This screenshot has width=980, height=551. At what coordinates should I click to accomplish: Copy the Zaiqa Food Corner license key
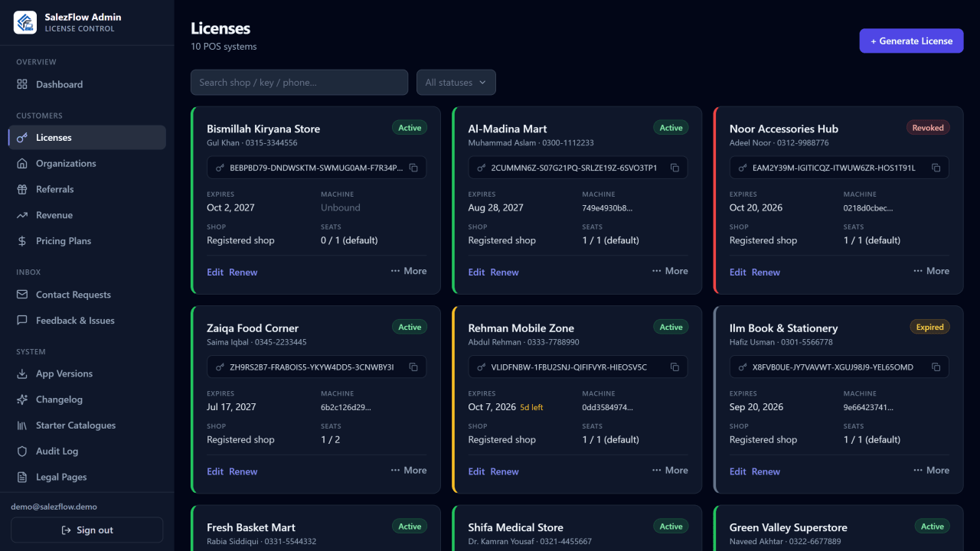tap(413, 367)
